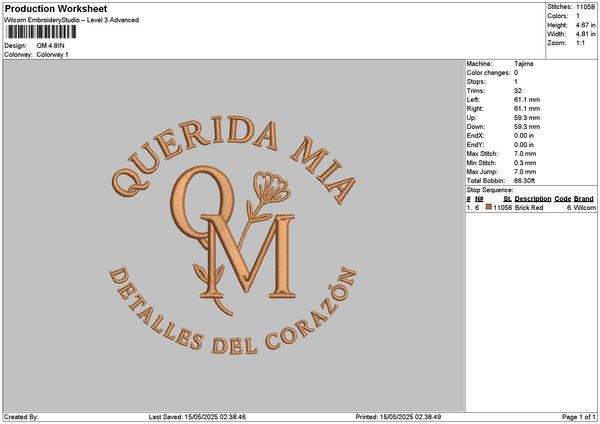This screenshot has width=600, height=424.
Task: Select the Description column header
Action: tap(533, 198)
